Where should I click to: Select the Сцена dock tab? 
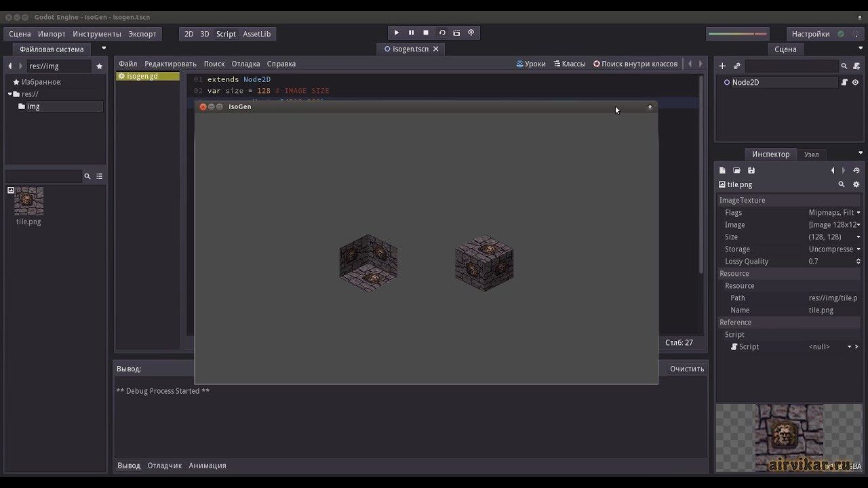(x=786, y=49)
